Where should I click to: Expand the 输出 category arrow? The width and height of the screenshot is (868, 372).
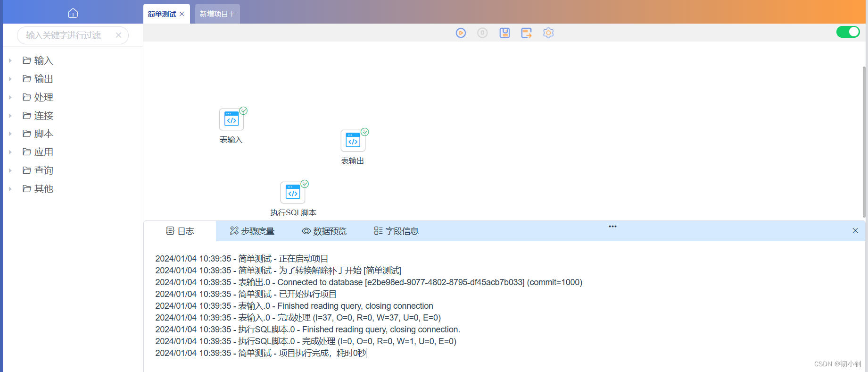[10, 79]
